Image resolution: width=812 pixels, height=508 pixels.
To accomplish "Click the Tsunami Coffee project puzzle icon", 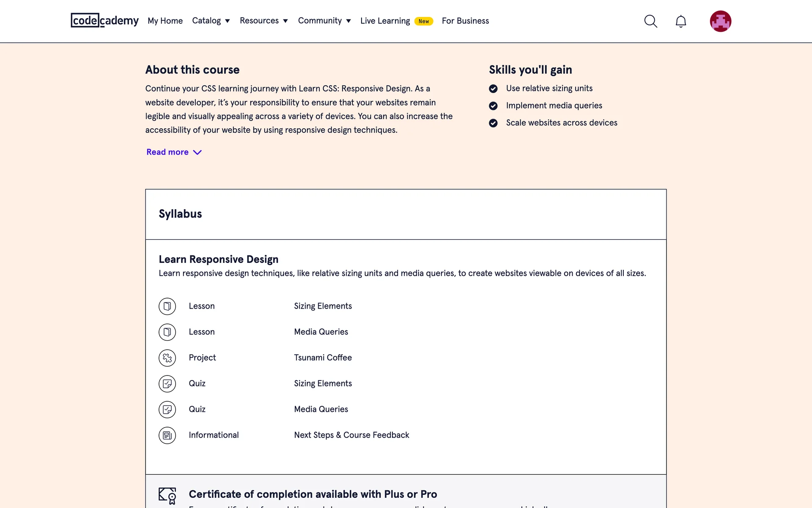I will (x=167, y=358).
